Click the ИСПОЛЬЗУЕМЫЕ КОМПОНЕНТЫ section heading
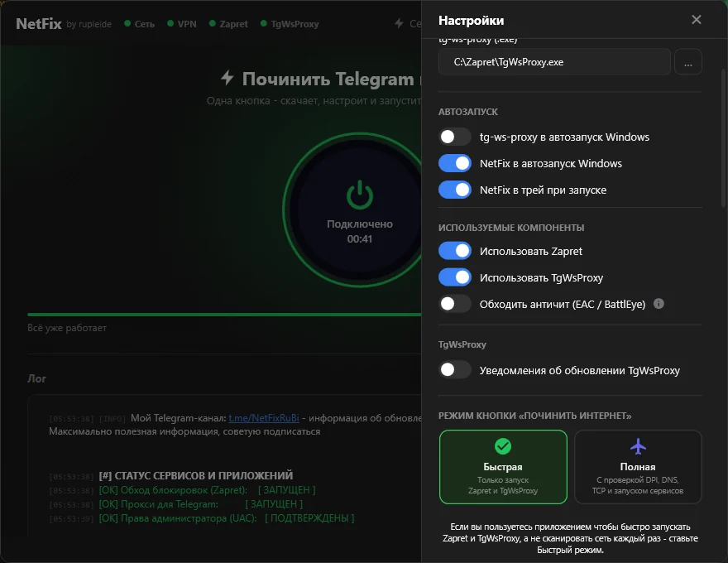The image size is (728, 563). tap(511, 228)
